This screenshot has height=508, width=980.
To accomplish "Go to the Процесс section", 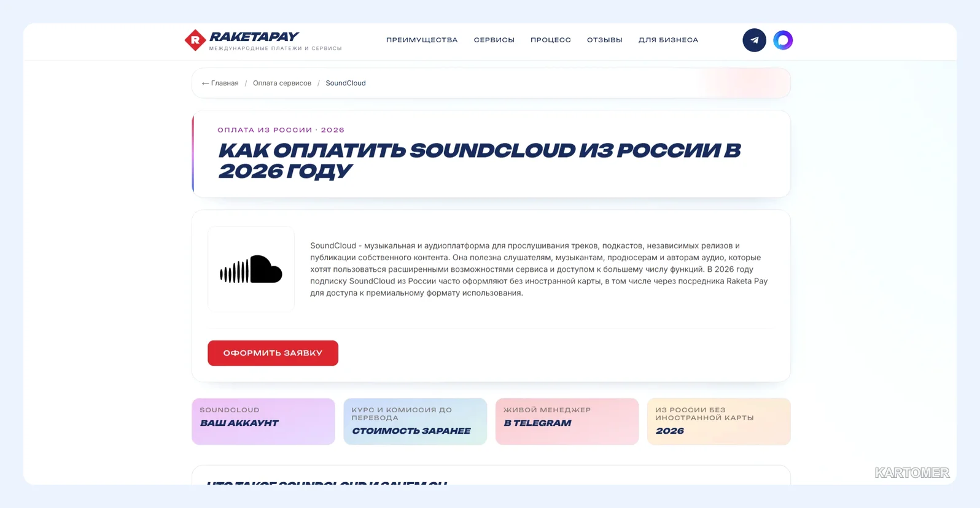I will [551, 40].
